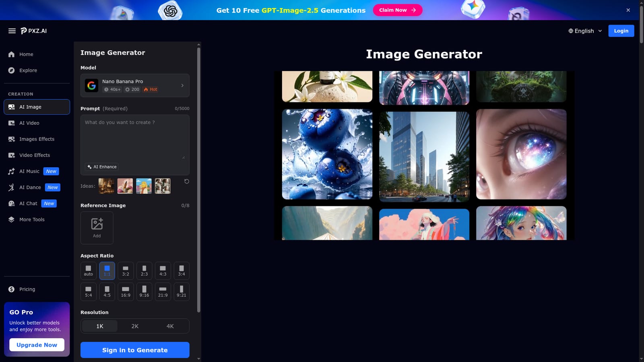644x362 pixels.
Task: Select the Simpsons-style idea thumbnail
Action: 144,186
